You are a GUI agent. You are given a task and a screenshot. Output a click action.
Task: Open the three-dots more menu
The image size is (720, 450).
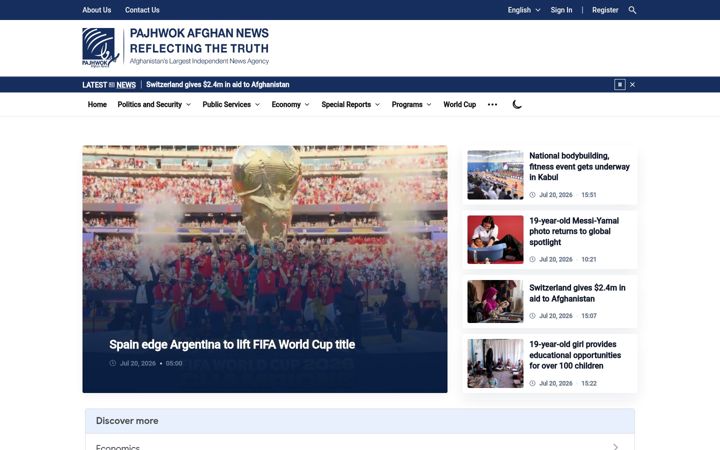[492, 105]
